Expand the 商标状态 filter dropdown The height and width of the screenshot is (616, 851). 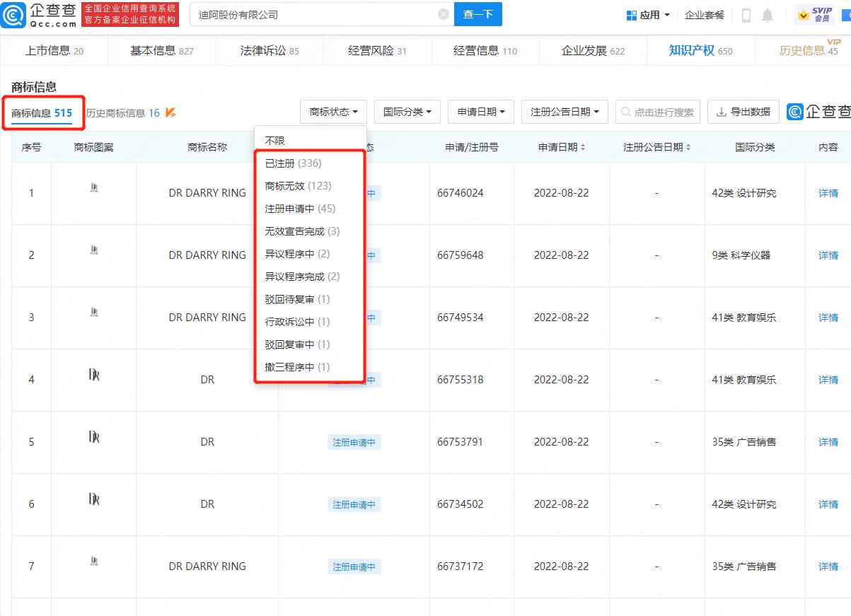point(334,112)
